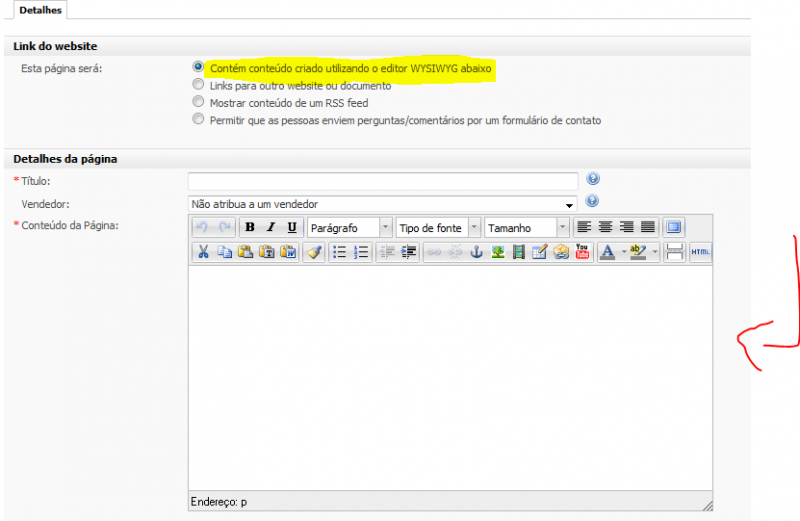Undo the last edit in the editor
This screenshot has width=800, height=521.
[203, 227]
